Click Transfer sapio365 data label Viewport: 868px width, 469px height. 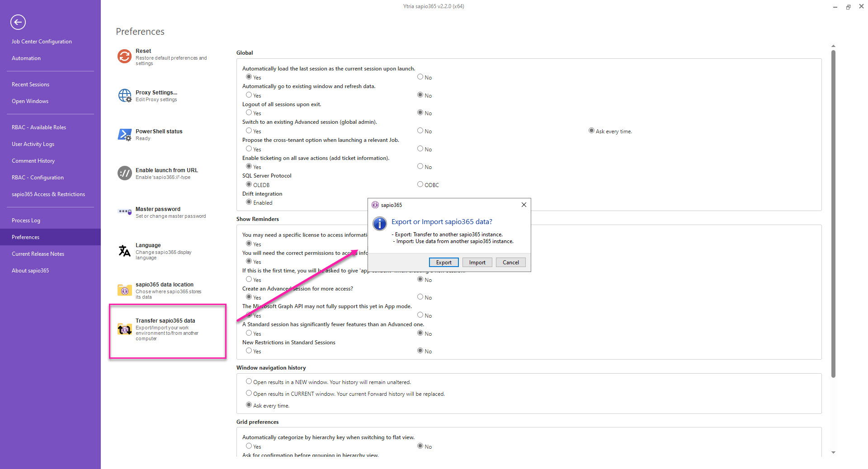[165, 321]
